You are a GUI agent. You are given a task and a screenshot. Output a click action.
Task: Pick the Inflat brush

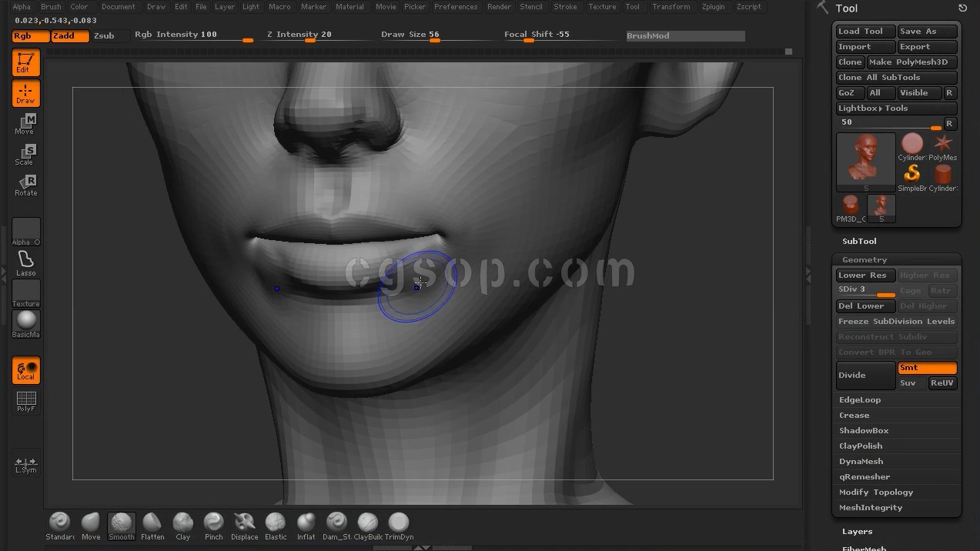pos(306,526)
